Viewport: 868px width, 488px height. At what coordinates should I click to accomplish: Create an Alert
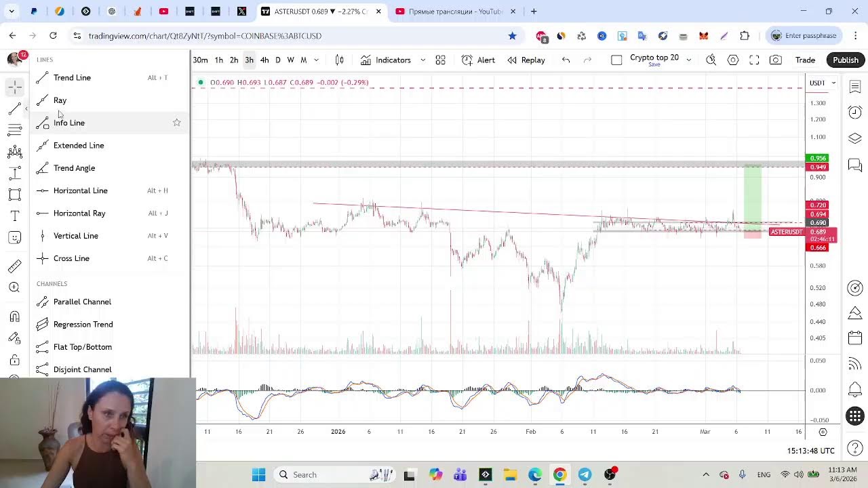(478, 60)
